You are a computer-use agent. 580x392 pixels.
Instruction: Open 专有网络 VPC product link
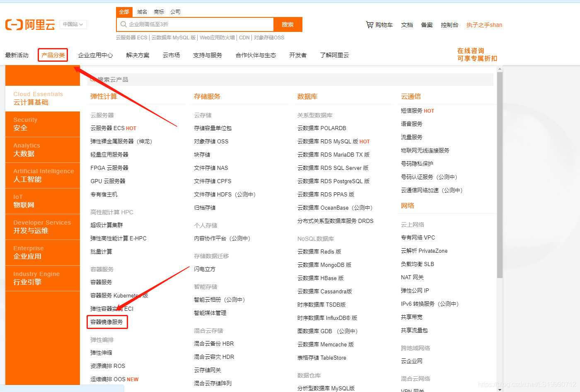[418, 237]
